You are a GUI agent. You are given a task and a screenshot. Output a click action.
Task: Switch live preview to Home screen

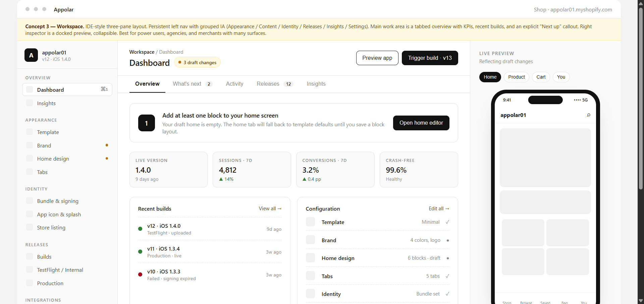490,77
